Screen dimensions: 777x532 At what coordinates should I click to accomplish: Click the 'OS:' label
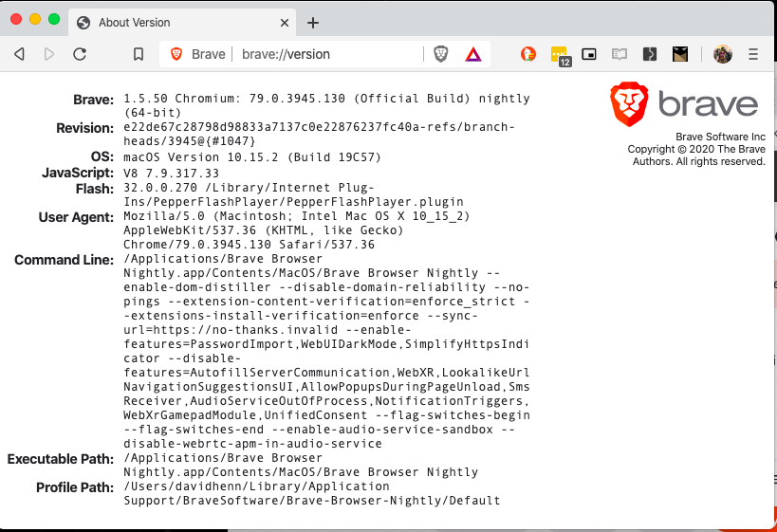tap(102, 156)
